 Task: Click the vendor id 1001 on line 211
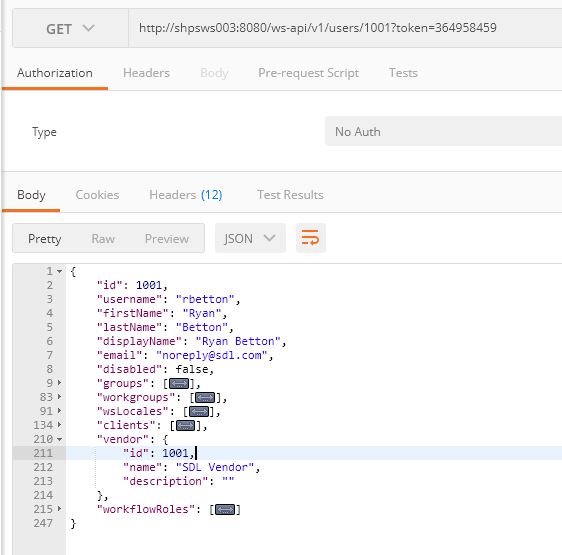tap(175, 453)
